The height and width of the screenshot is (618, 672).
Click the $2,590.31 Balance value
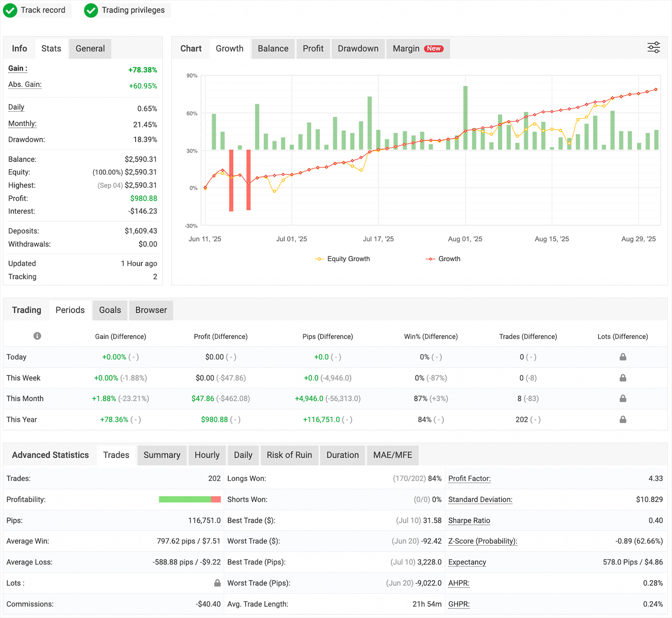tap(141, 159)
